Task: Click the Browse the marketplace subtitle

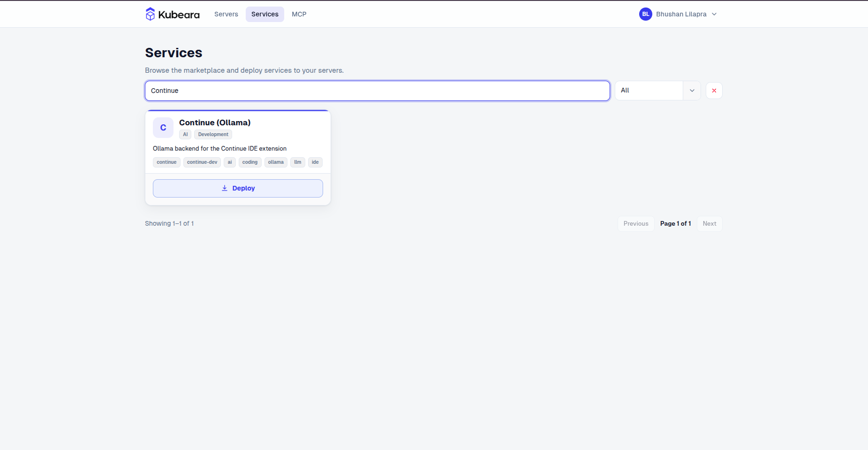Action: [x=244, y=70]
